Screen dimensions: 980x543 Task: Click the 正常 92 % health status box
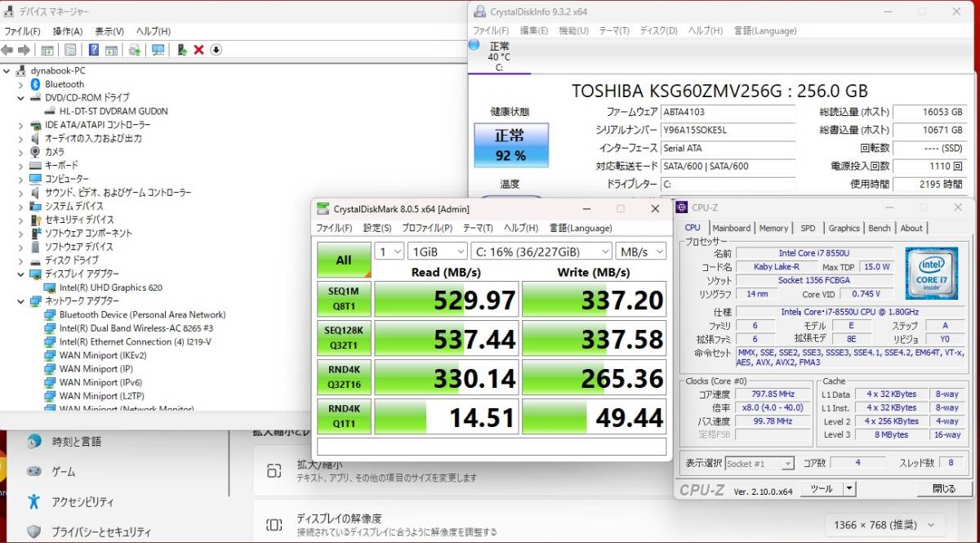point(511,145)
